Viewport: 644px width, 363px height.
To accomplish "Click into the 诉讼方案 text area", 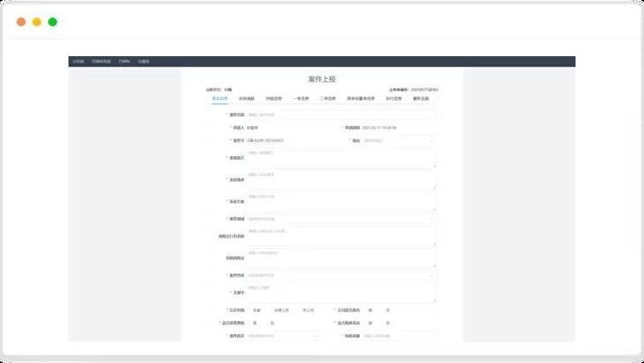I will click(341, 202).
